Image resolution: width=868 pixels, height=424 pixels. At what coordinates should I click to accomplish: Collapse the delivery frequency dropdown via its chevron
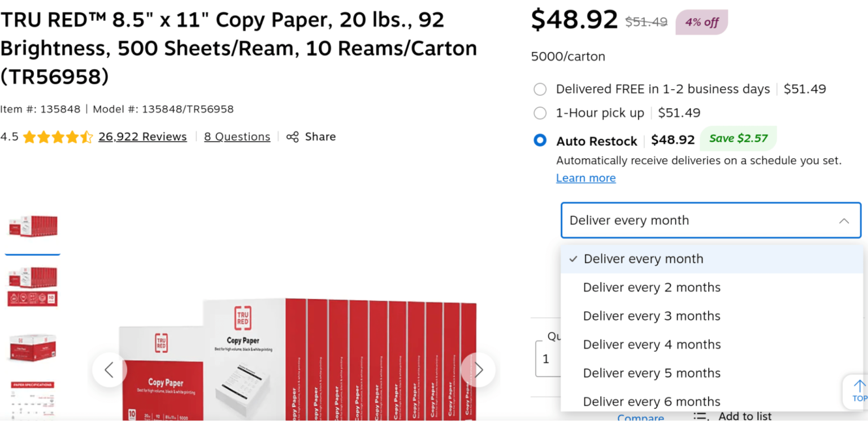click(844, 220)
